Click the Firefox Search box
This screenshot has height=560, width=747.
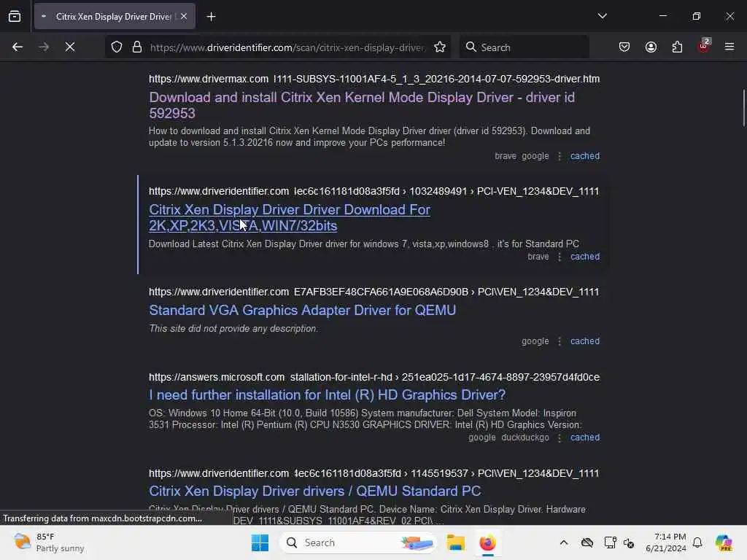pos(524,47)
